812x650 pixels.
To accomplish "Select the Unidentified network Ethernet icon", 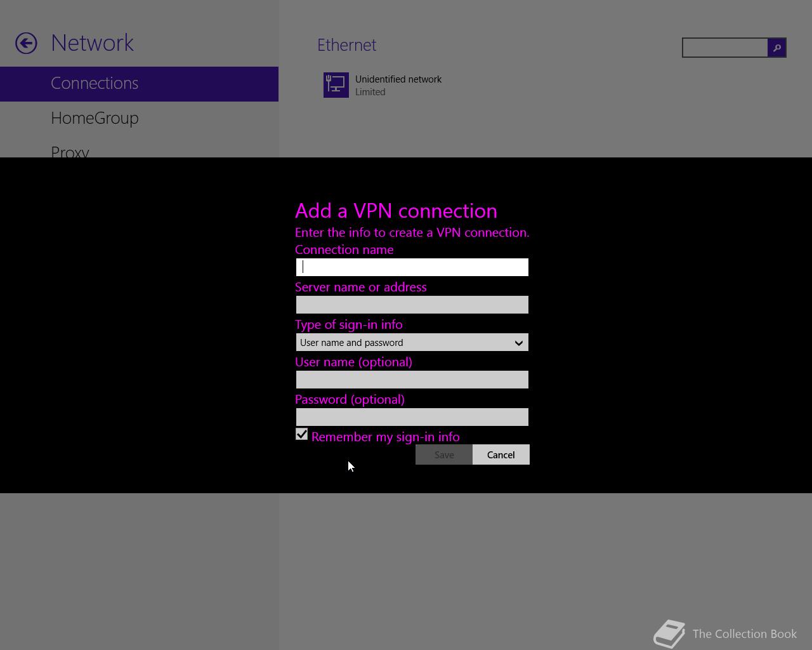I will 336,85.
